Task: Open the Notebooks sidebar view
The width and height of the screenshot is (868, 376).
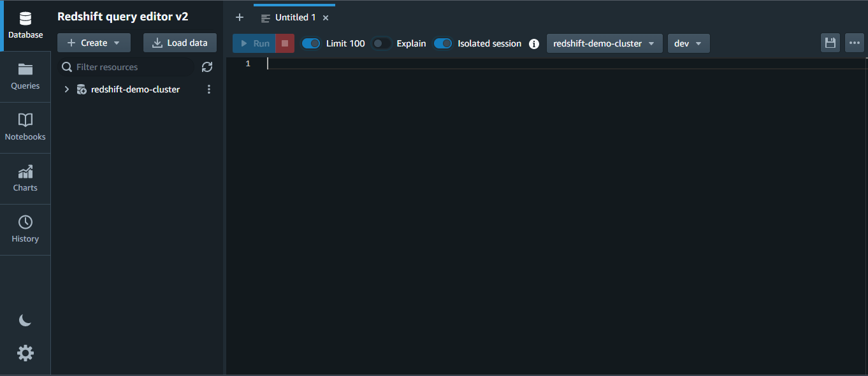Action: tap(25, 127)
